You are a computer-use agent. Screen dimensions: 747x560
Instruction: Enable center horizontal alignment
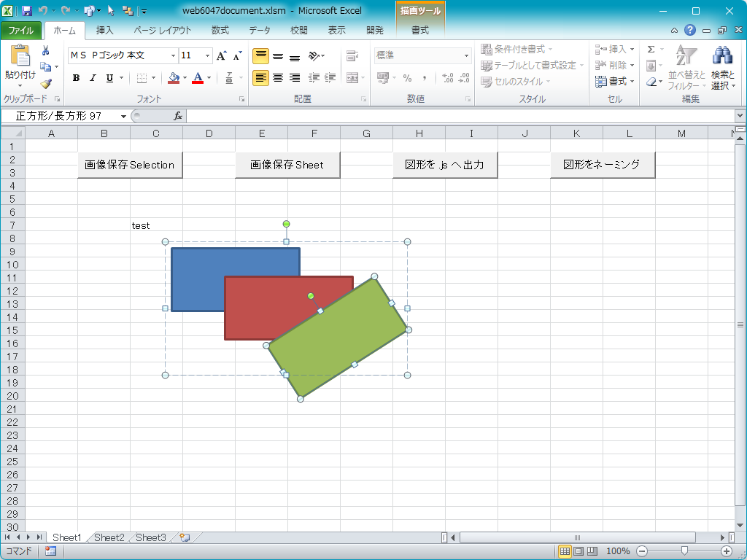point(278,78)
